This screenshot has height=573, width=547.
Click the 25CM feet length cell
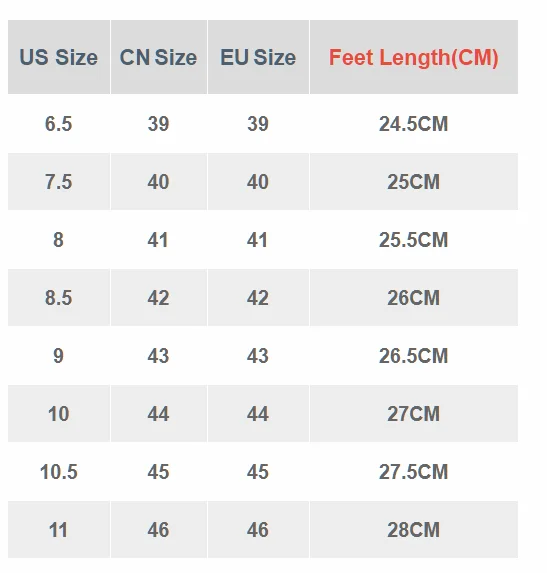(x=414, y=182)
